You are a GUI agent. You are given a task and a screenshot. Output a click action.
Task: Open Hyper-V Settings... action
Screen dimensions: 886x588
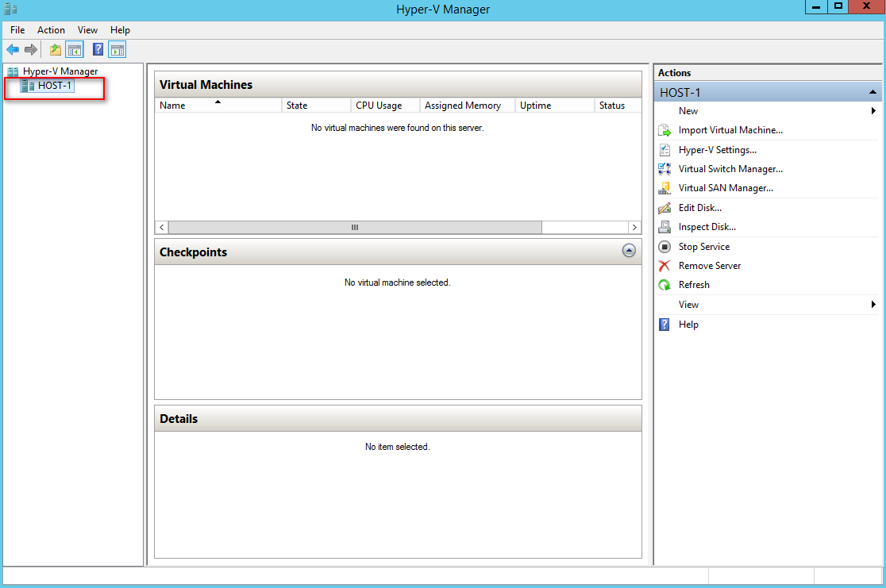pos(717,150)
